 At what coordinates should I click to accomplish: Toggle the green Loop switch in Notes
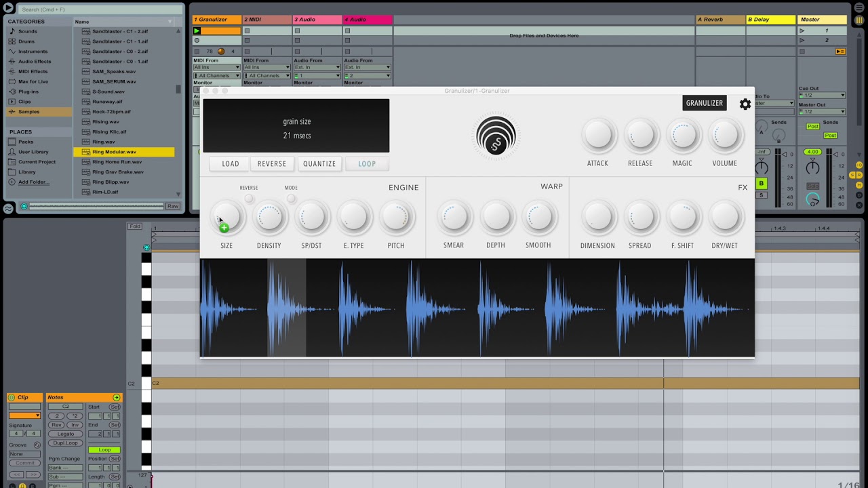pos(104,450)
